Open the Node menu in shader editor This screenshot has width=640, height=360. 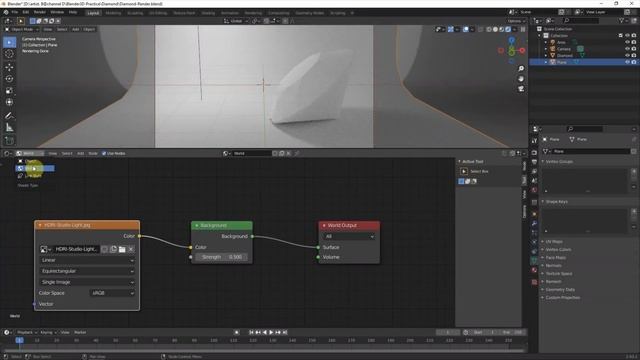[x=93, y=153]
